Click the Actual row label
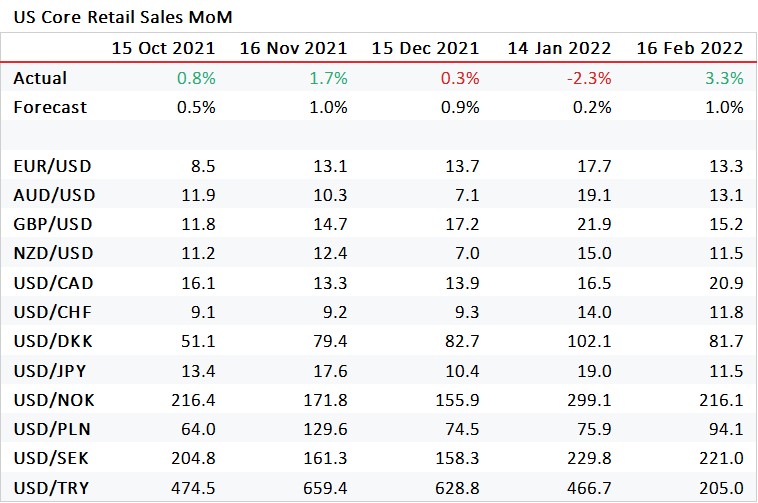758x503 pixels. (x=40, y=78)
